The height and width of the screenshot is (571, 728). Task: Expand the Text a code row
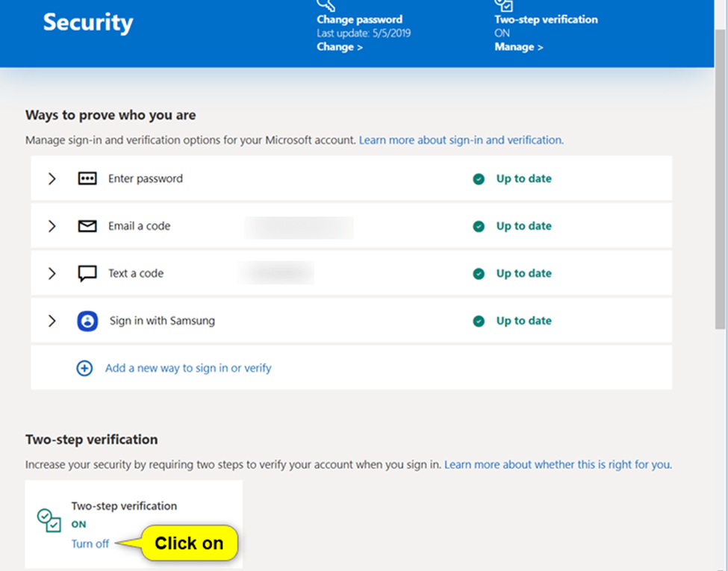(x=52, y=273)
